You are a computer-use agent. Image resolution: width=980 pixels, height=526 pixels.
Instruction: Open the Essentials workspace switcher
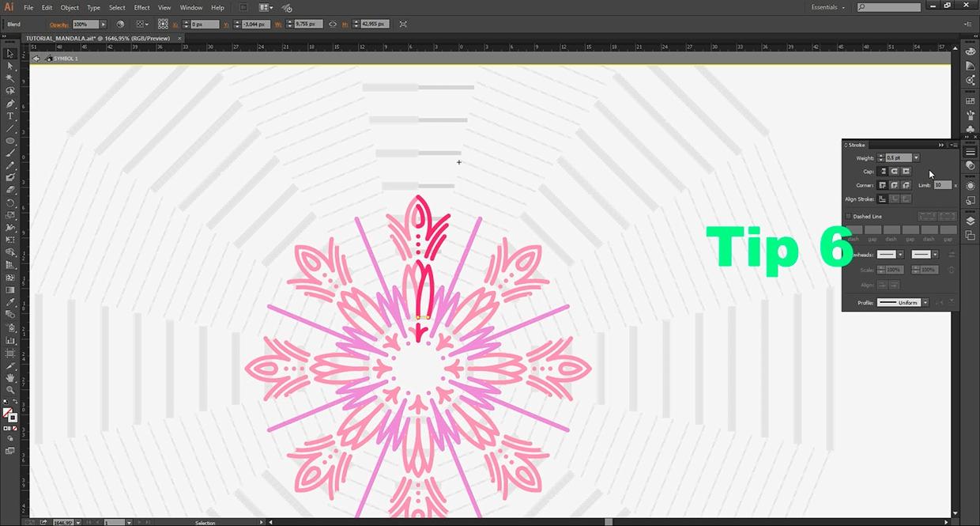coord(827,7)
